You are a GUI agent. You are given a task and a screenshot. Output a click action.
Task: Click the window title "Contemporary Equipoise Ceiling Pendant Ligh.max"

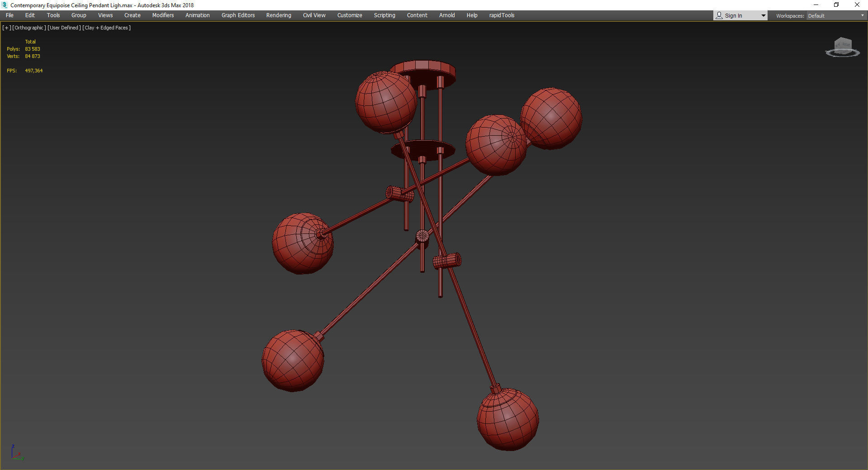tap(71, 5)
